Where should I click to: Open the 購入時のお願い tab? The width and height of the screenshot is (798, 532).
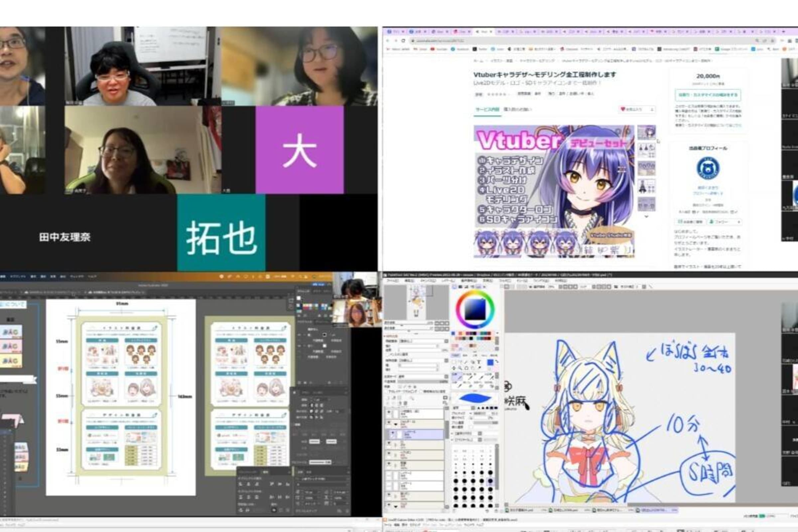pyautogui.click(x=517, y=110)
